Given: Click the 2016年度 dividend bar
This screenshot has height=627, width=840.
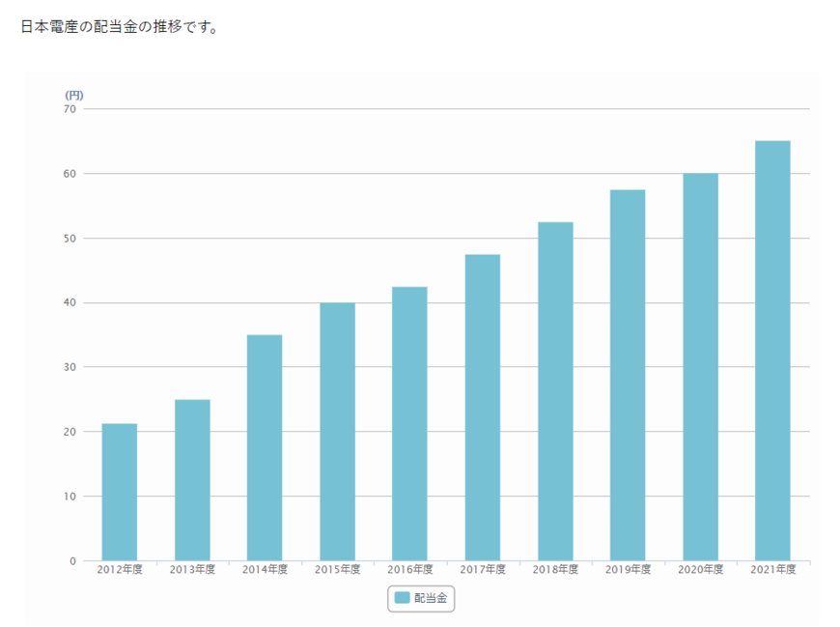Looking at the screenshot, I should click(x=409, y=423).
